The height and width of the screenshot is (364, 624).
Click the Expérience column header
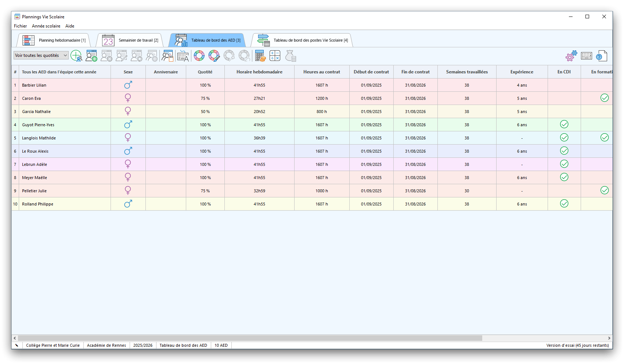[x=522, y=72]
